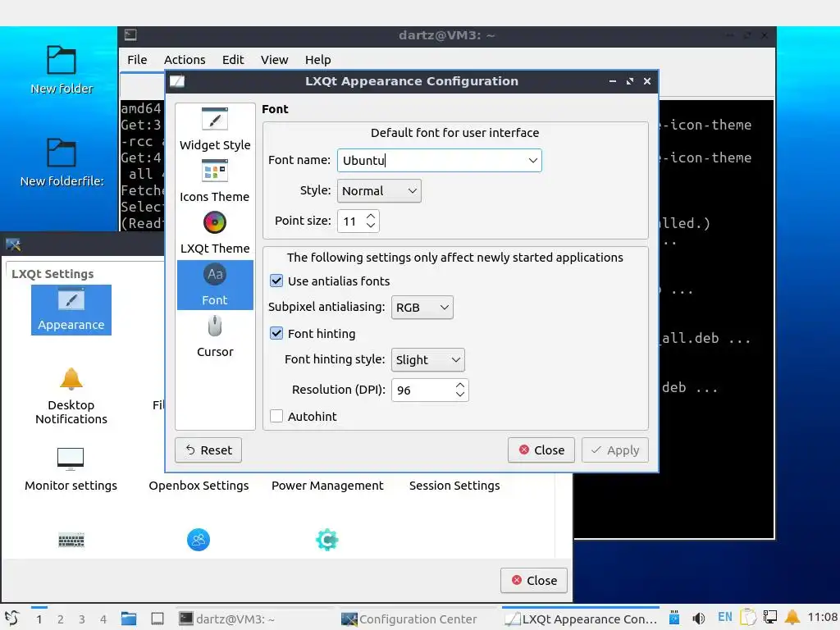840x630 pixels.
Task: Decrease the Resolution DPI value
Action: click(460, 395)
